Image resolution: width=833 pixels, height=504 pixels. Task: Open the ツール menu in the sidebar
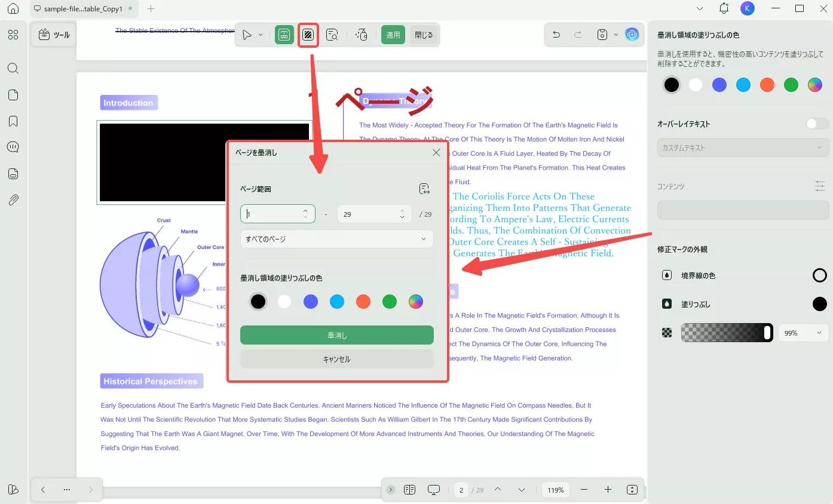[x=53, y=34]
